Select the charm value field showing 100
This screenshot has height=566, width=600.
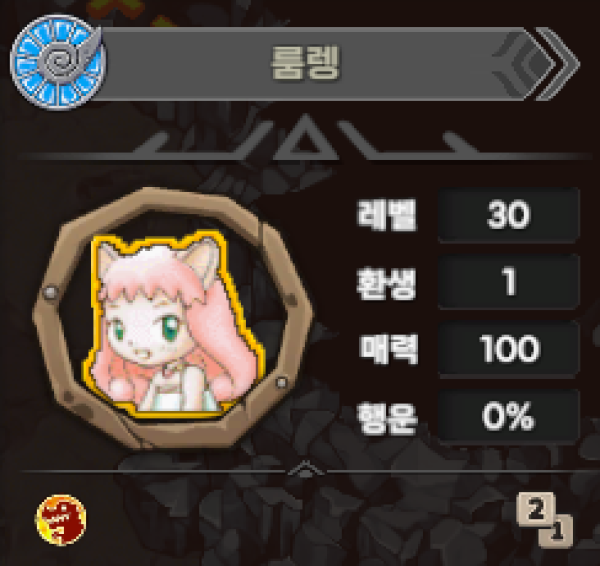(x=509, y=349)
